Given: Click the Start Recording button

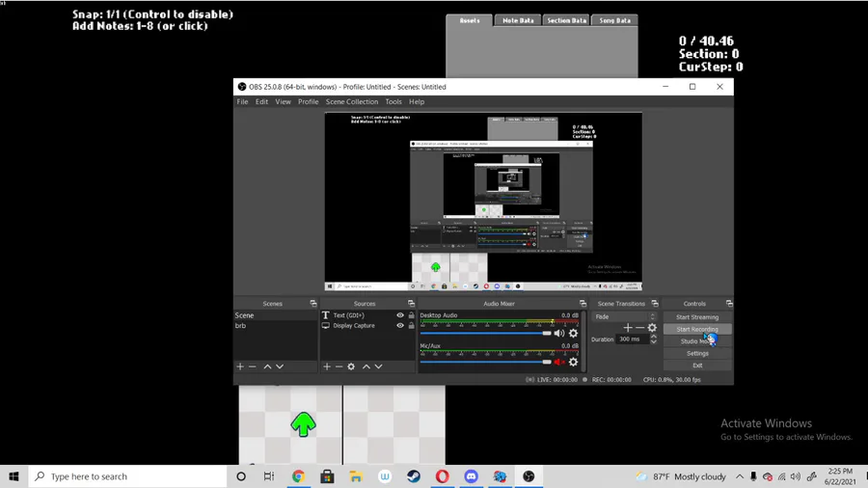Looking at the screenshot, I should (697, 329).
